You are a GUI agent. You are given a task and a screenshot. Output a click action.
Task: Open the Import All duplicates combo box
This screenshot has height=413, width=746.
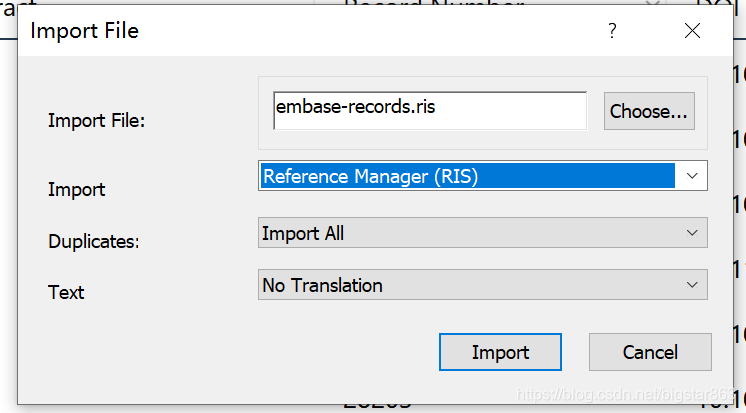[482, 233]
